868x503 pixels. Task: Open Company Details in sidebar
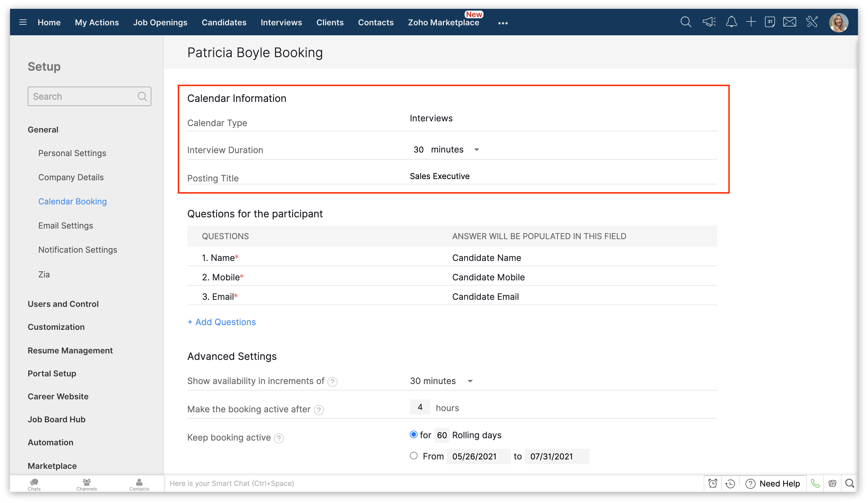[x=71, y=177]
